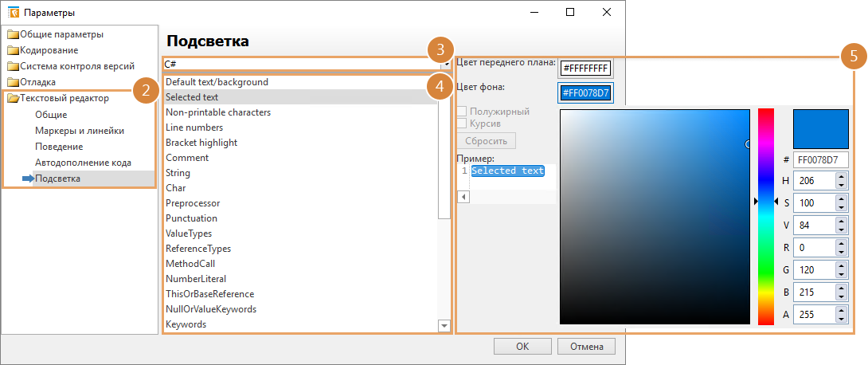868x365 pixels.
Task: Increase the A alpha value stepper
Action: (x=842, y=311)
